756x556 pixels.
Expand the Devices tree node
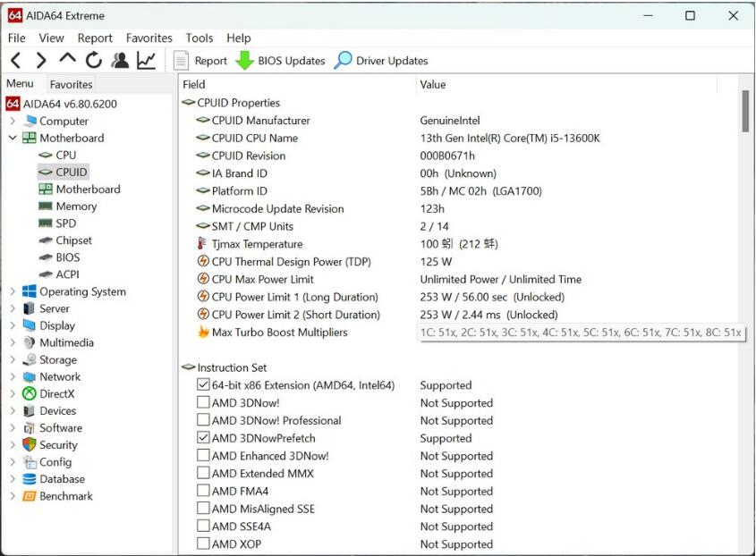[x=13, y=410]
